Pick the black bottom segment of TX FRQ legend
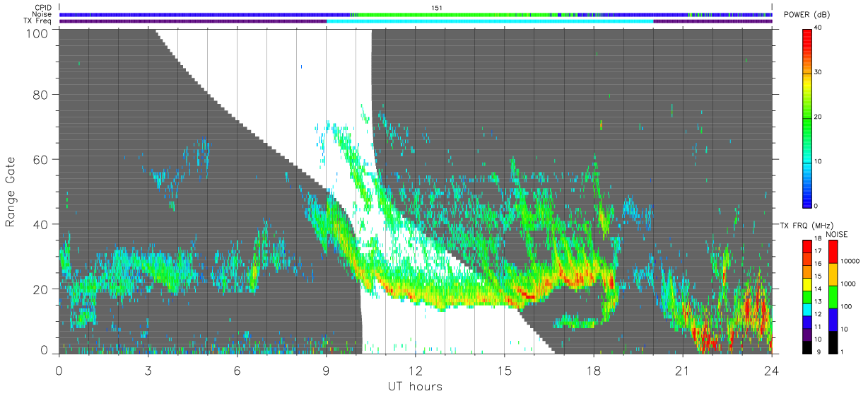 pos(806,346)
